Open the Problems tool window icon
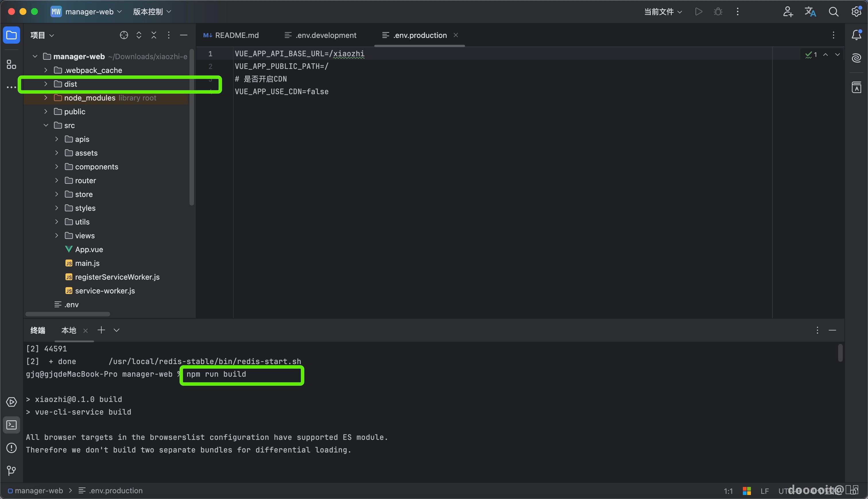This screenshot has height=499, width=868. pos(11,448)
